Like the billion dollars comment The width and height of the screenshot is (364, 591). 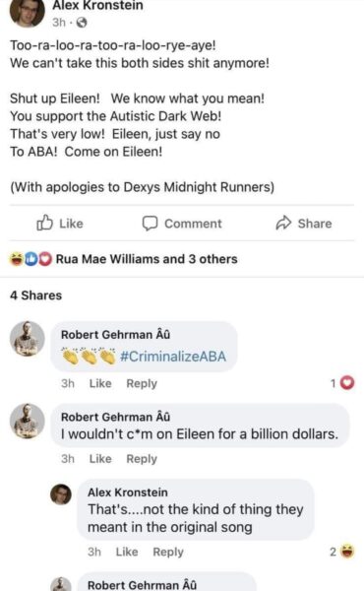tap(100, 459)
